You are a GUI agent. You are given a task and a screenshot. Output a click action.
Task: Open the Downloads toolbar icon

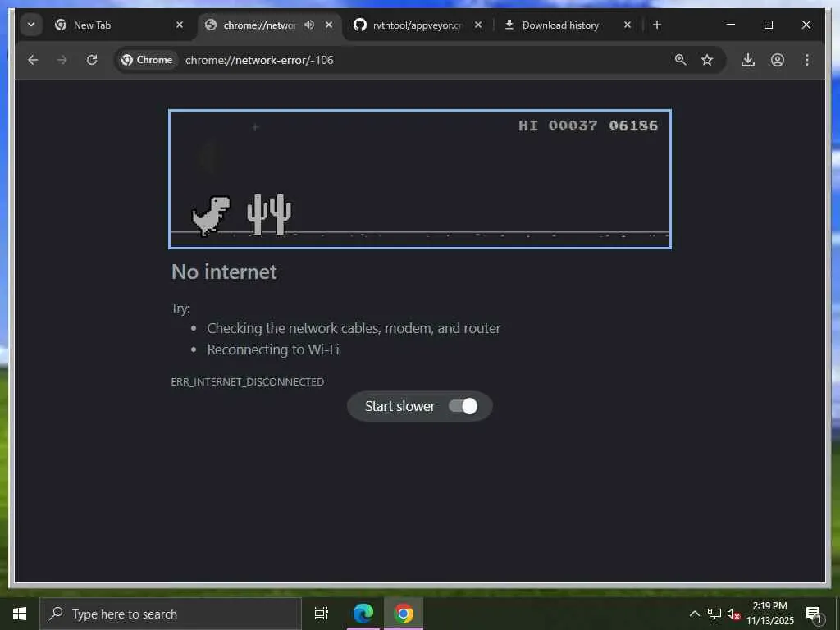748,60
